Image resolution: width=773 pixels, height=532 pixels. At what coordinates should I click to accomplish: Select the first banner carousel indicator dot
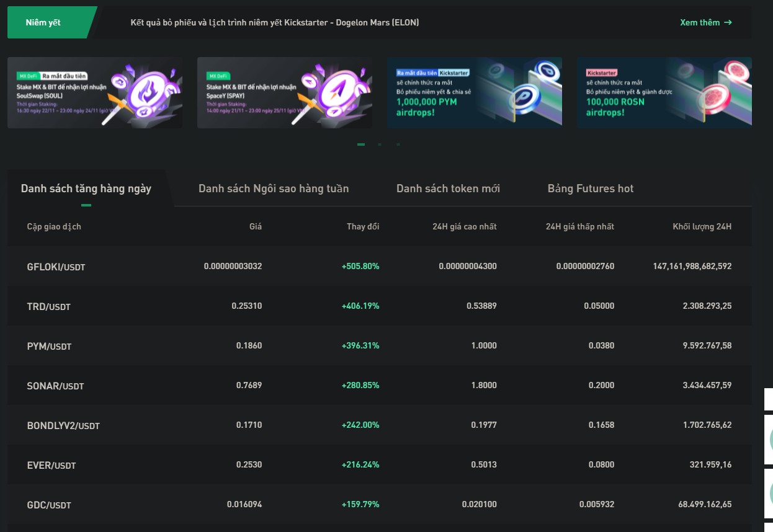click(361, 144)
